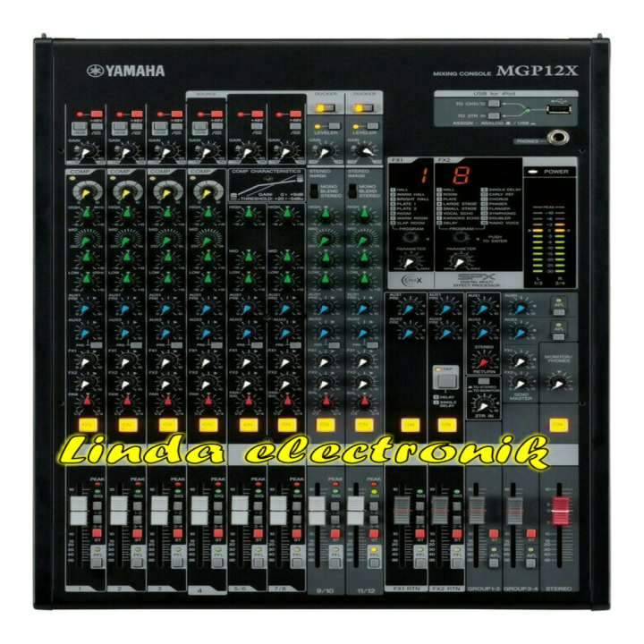Toggle the channel 5/6 ON button

[248, 425]
